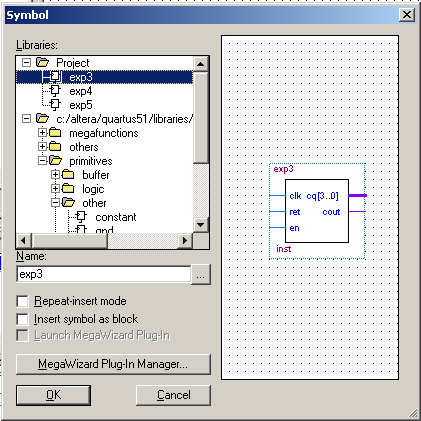Click the exp3 symbol block in preview
The height and width of the screenshot is (421, 421).
(x=317, y=211)
